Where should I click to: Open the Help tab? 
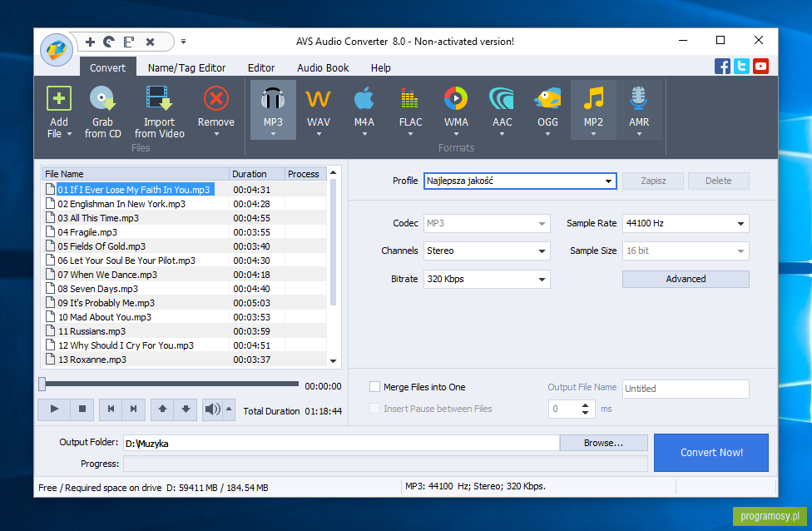pos(381,68)
